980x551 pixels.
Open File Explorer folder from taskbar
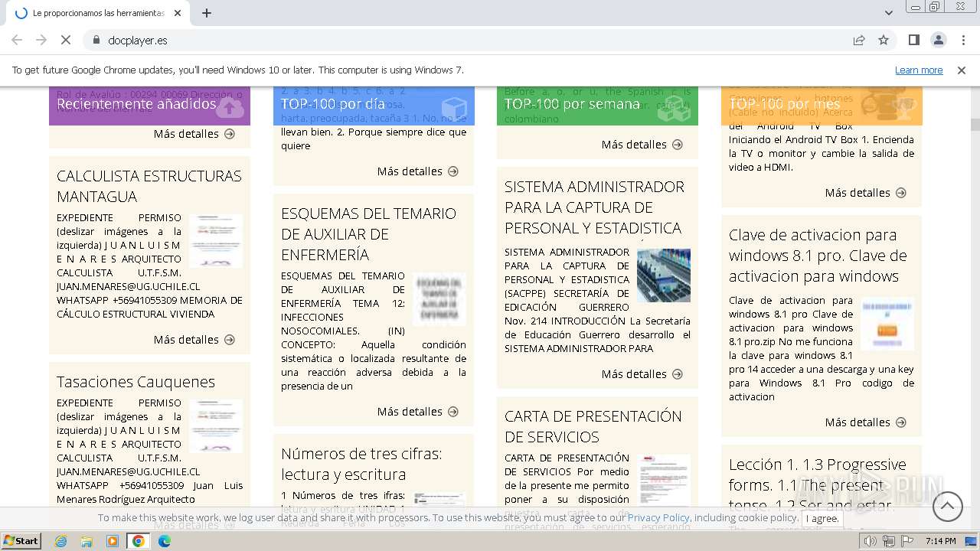pyautogui.click(x=87, y=541)
